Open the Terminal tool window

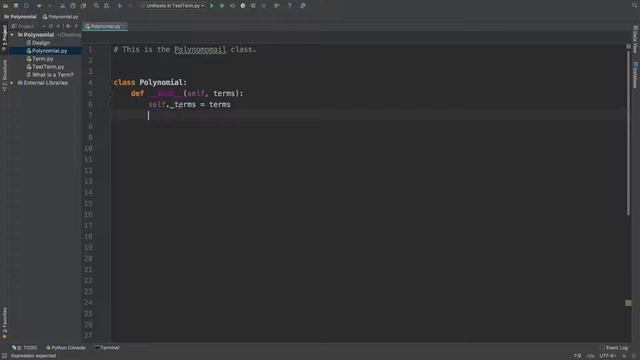[x=107, y=348]
